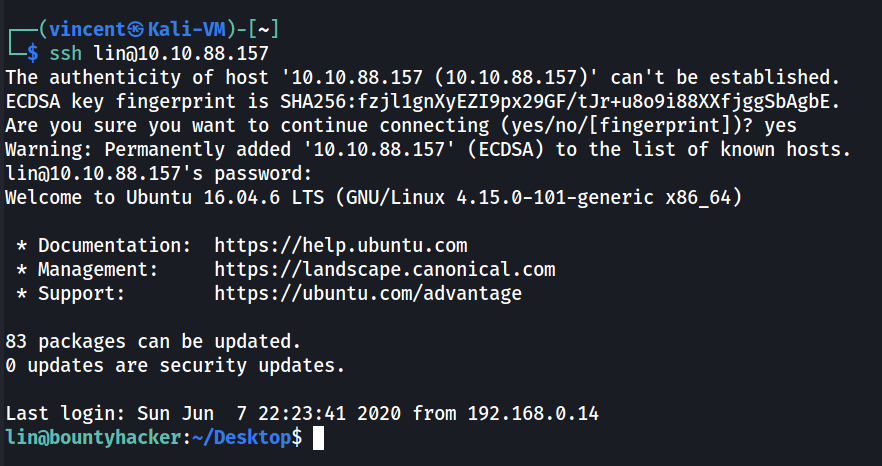Click the lin@bountyhacker green prompt text

pyautogui.click(x=90, y=437)
